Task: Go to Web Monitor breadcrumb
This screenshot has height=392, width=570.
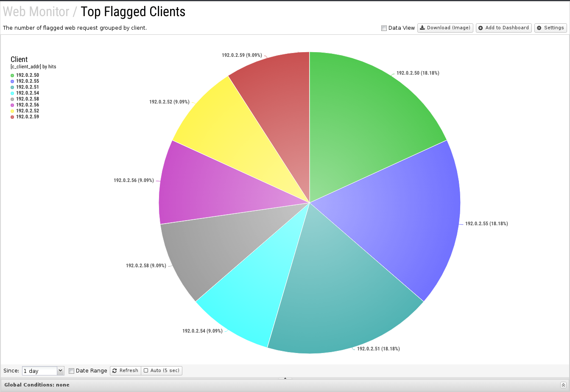Action: [36, 12]
